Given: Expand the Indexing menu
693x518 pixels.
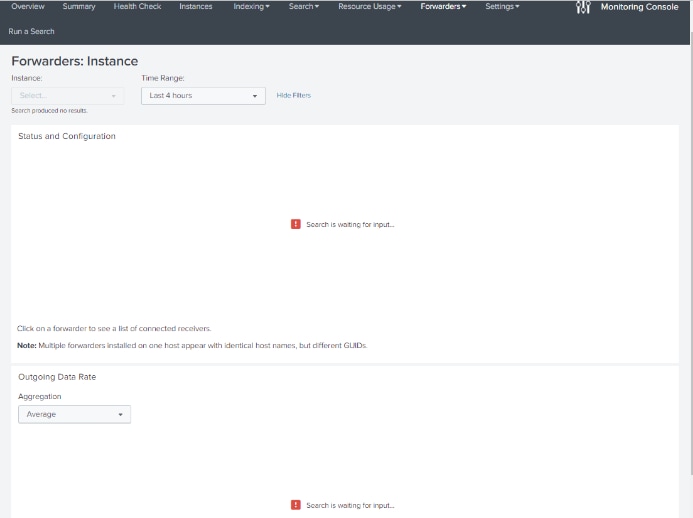Looking at the screenshot, I should click(x=251, y=7).
